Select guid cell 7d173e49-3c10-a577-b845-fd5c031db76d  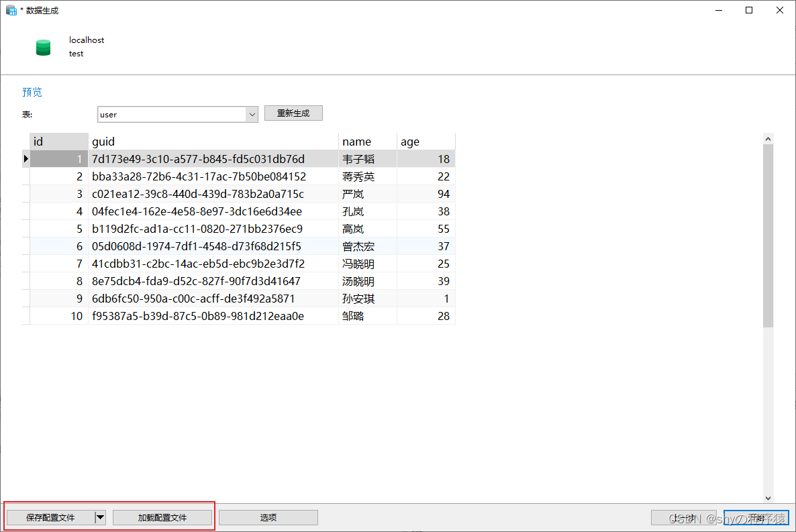[213, 159]
